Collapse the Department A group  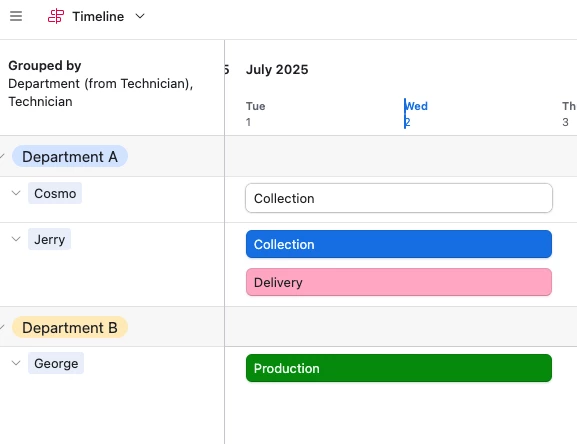2,156
